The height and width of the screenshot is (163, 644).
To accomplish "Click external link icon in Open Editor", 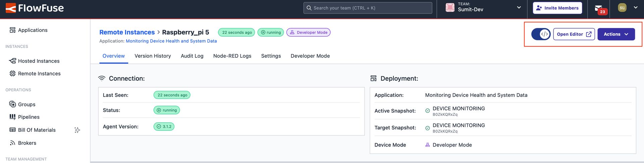I will [x=589, y=34].
